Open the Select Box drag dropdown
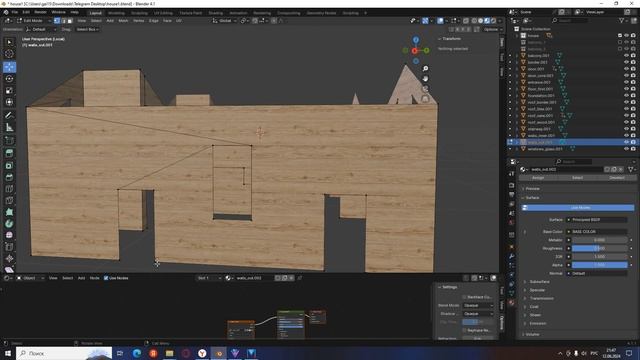The width and height of the screenshot is (640, 360). 87,29
